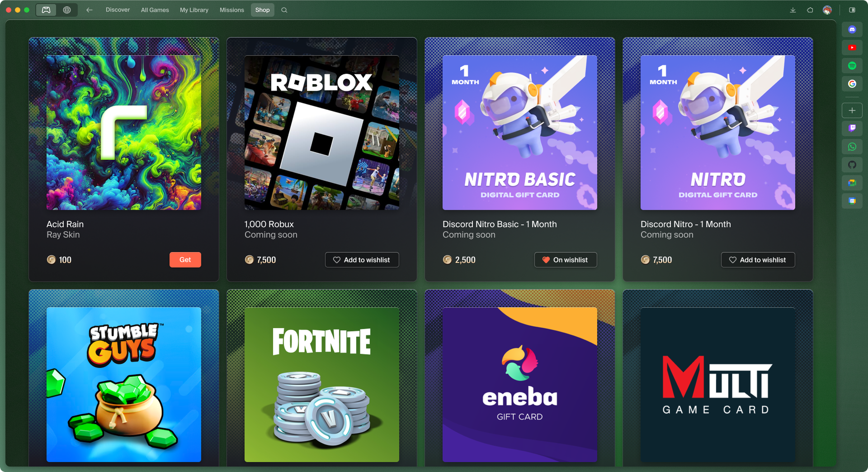Open the Nitro digital gift card image
Image resolution: width=868 pixels, height=472 pixels.
pyautogui.click(x=718, y=133)
